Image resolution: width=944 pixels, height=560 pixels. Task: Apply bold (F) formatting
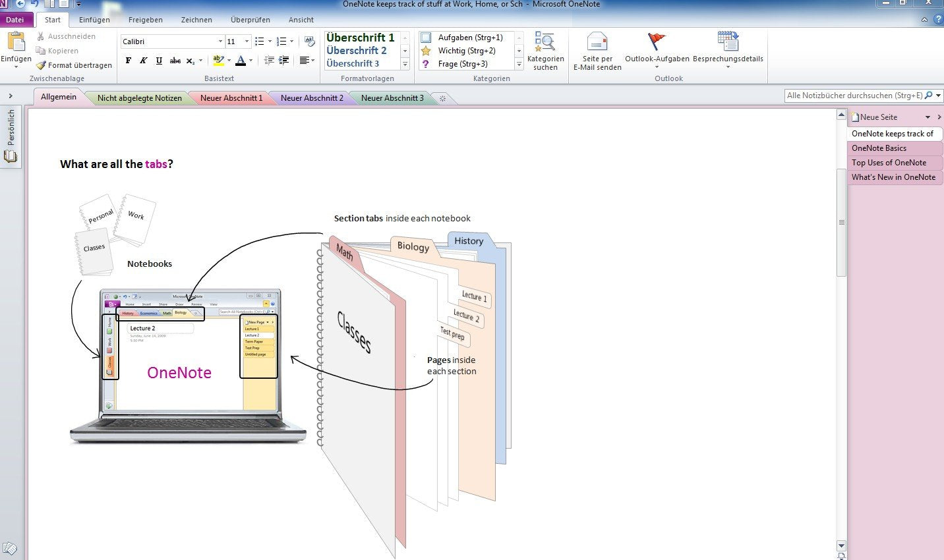[x=128, y=61]
